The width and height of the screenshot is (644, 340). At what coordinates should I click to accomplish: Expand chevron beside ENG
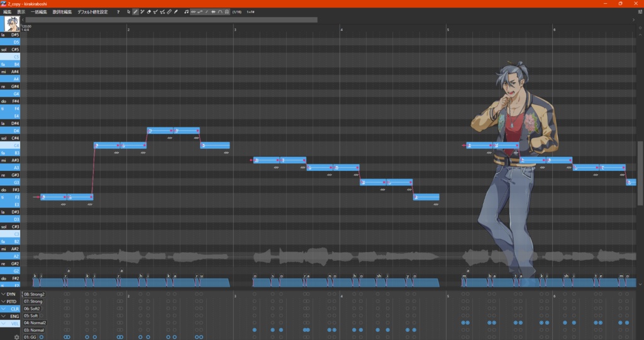pyautogui.click(x=3, y=316)
